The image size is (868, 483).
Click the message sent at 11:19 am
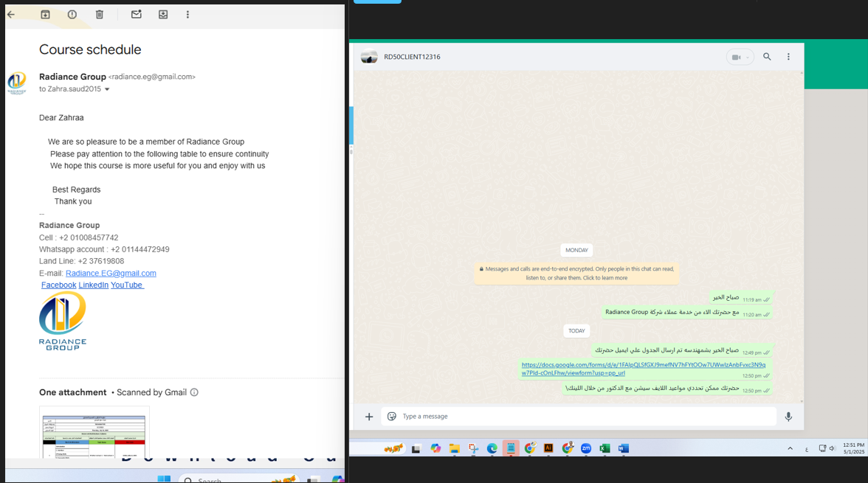click(x=741, y=298)
